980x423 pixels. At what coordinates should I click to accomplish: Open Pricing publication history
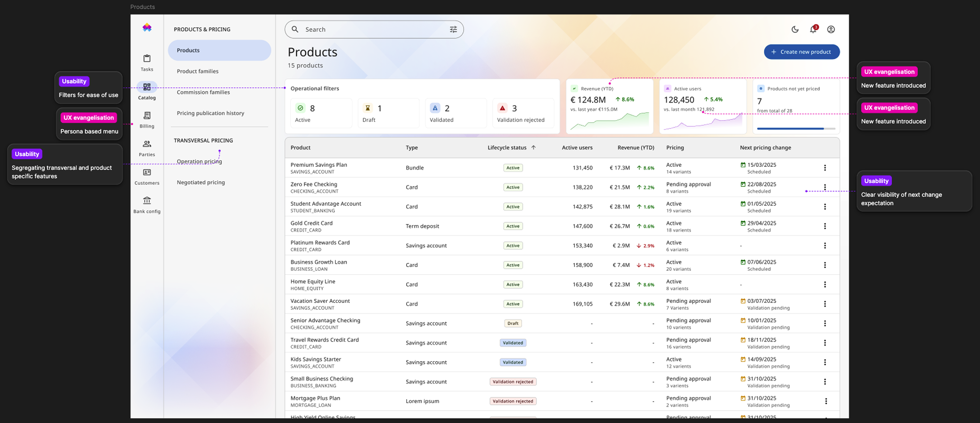pyautogui.click(x=210, y=113)
